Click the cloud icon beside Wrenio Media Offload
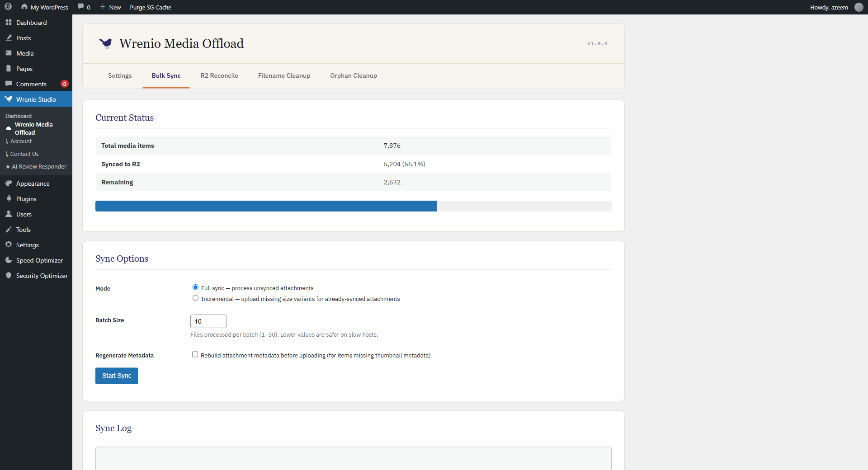Screen dimensions: 868x470 click(x=9, y=128)
